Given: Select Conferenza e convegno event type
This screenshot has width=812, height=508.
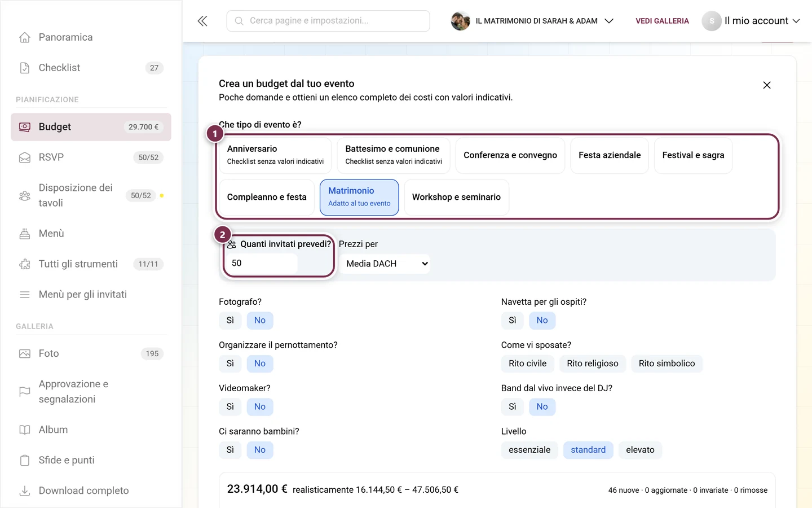Looking at the screenshot, I should (x=510, y=155).
